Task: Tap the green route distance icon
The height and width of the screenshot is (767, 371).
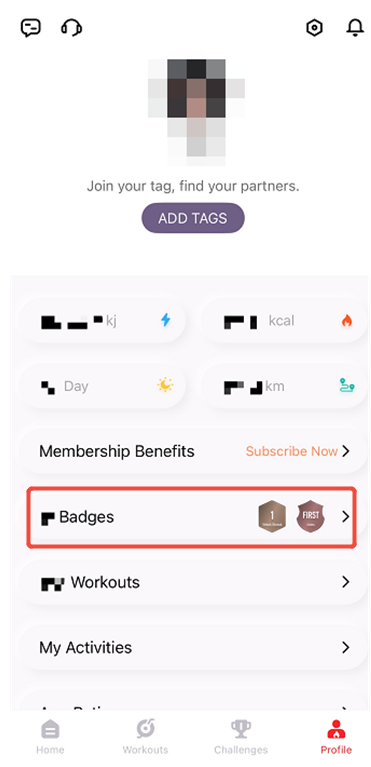Action: (x=347, y=385)
